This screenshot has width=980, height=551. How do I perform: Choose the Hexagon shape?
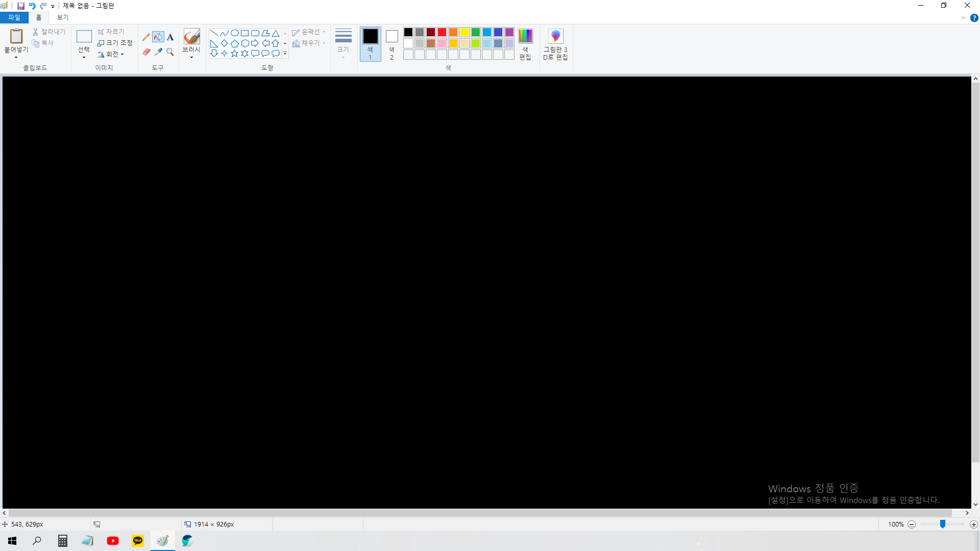(x=245, y=43)
